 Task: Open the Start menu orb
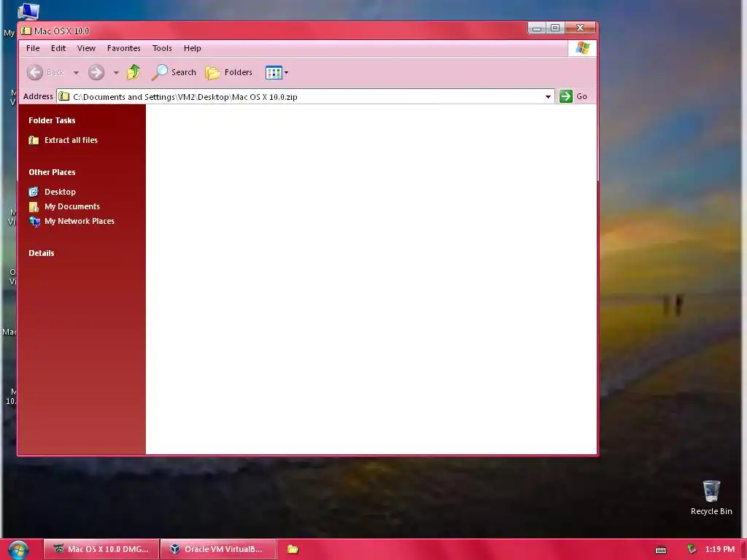[x=18, y=550]
